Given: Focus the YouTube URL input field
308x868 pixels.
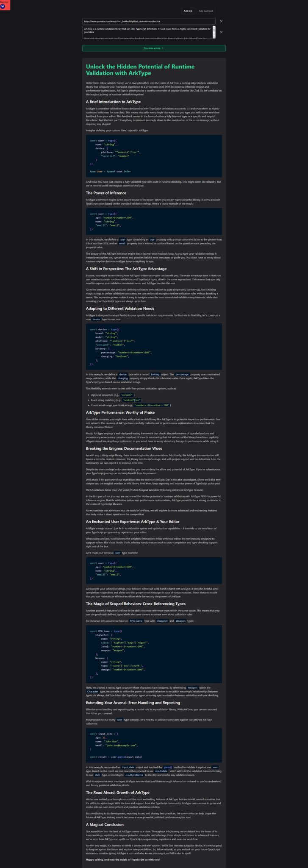Looking at the screenshot, I should (x=149, y=21).
